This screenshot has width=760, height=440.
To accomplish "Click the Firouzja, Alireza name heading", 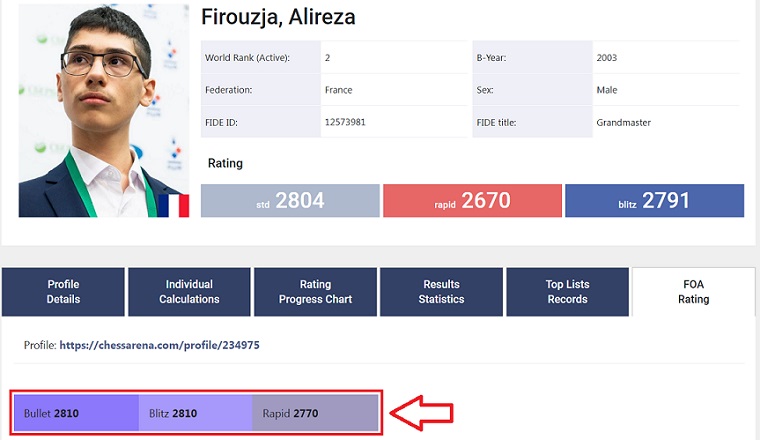I will point(278,17).
